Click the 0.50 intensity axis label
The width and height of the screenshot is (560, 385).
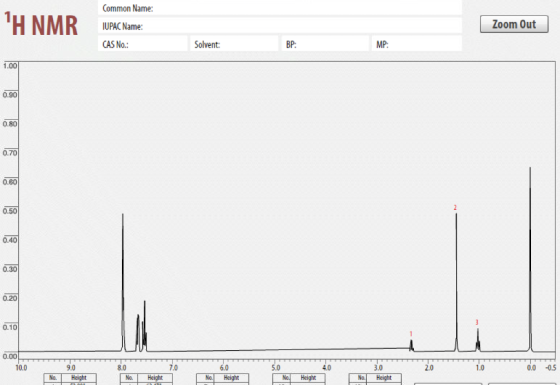tap(10, 211)
